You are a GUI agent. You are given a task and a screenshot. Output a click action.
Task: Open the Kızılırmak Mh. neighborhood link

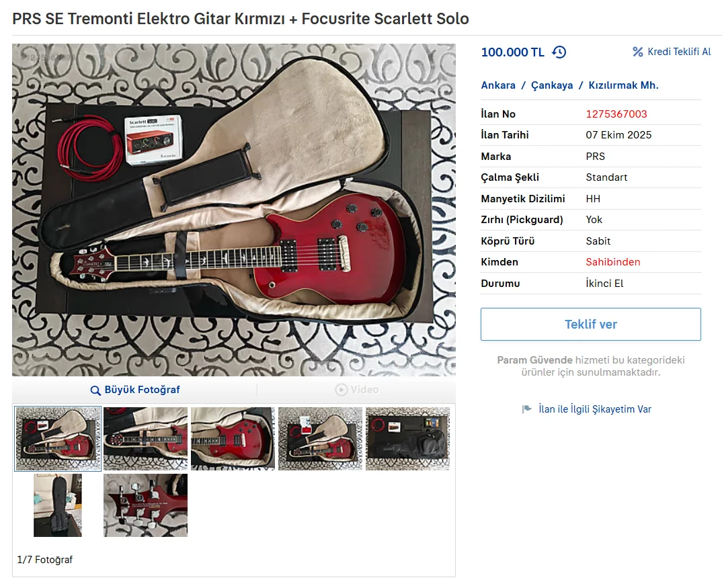tap(623, 85)
